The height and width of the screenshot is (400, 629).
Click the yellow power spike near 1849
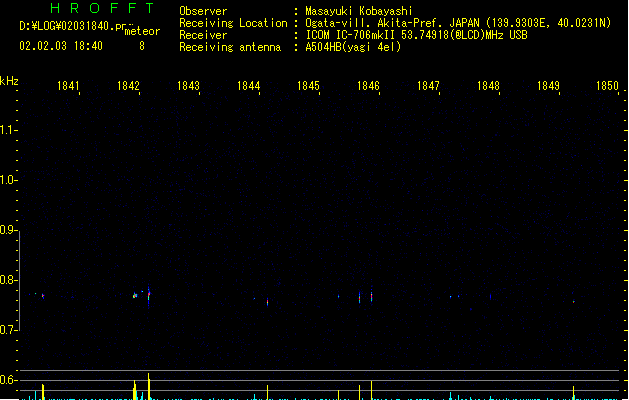[574, 392]
